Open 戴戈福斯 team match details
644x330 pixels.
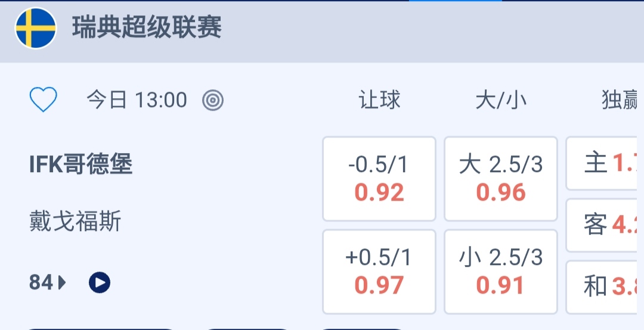(76, 222)
